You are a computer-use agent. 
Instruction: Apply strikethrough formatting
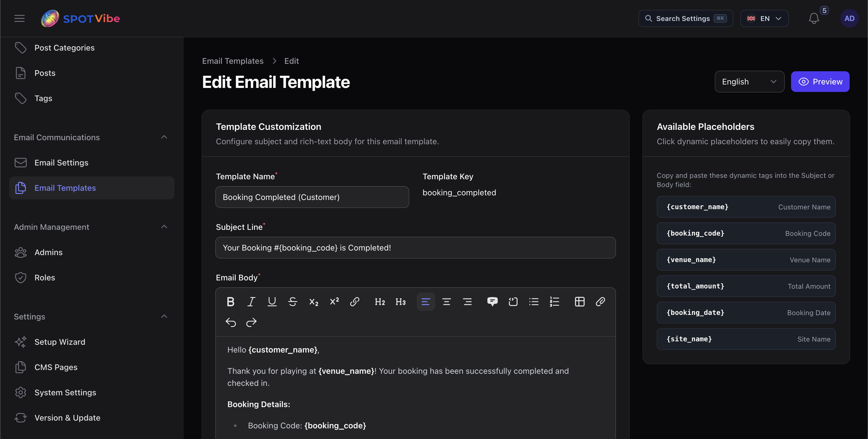pos(293,301)
